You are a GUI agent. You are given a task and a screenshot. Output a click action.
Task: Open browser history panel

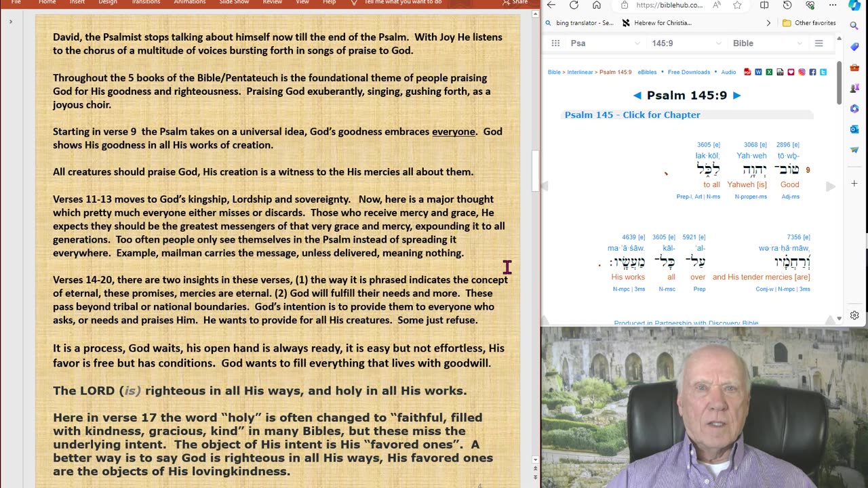[787, 5]
